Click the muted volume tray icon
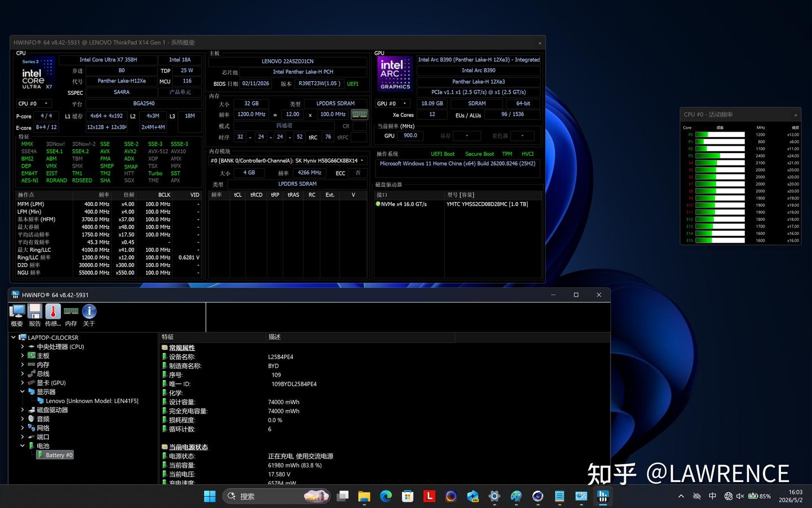Viewport: 812px width, 508px height. coord(740,496)
